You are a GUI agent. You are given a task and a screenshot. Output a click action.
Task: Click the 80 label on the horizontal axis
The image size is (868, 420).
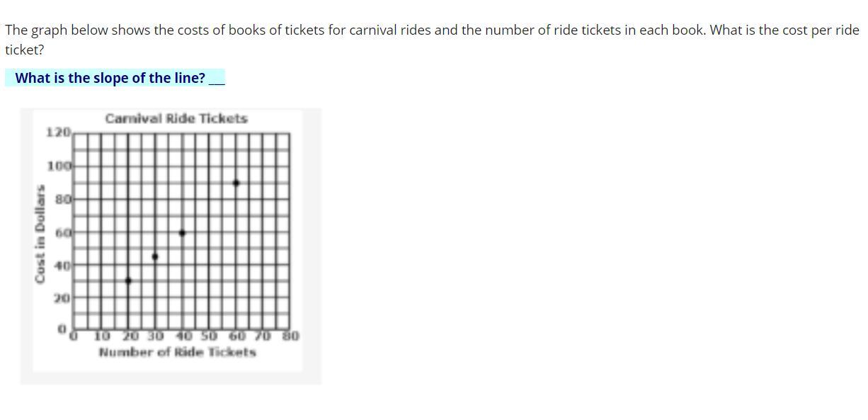tap(291, 336)
